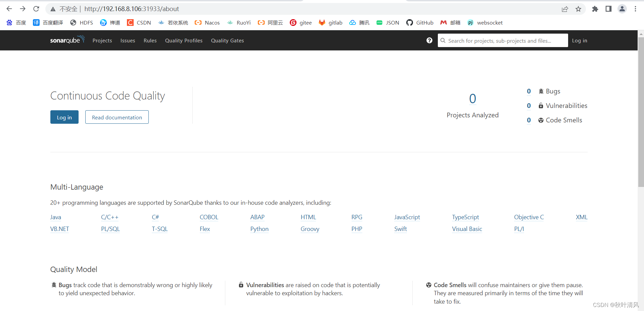The image size is (644, 311).
Task: Open the 阿里云 bookmark
Action: 270,23
